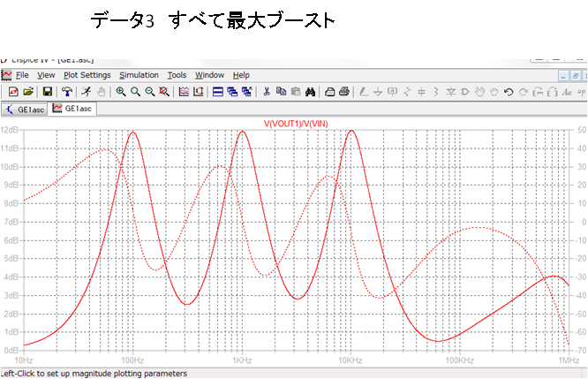Click the Label Net icon

pyautogui.click(x=393, y=92)
